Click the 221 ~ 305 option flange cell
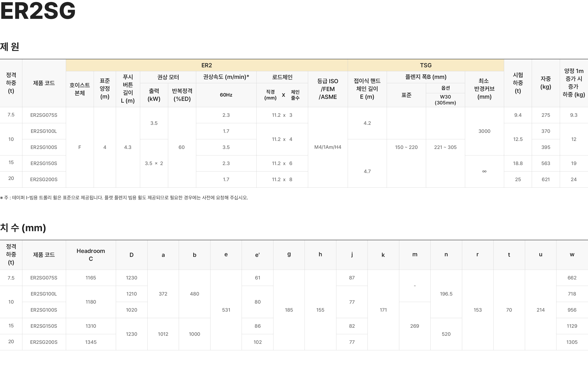 (x=445, y=147)
